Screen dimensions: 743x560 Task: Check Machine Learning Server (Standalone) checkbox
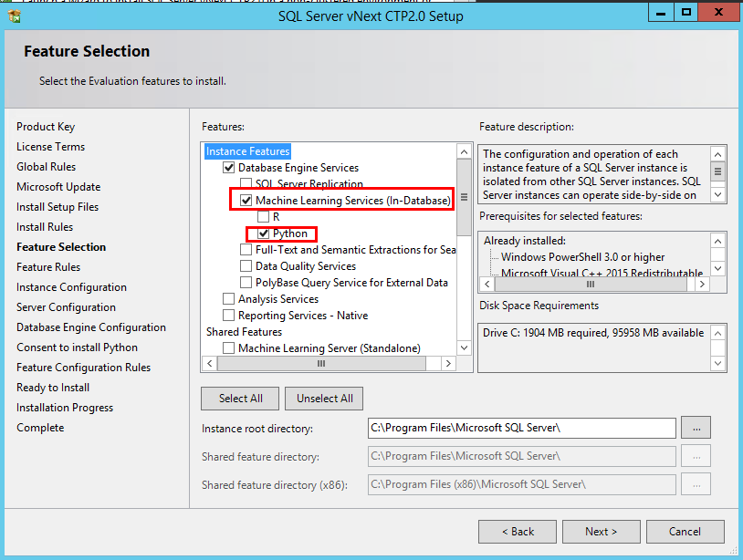click(x=228, y=347)
